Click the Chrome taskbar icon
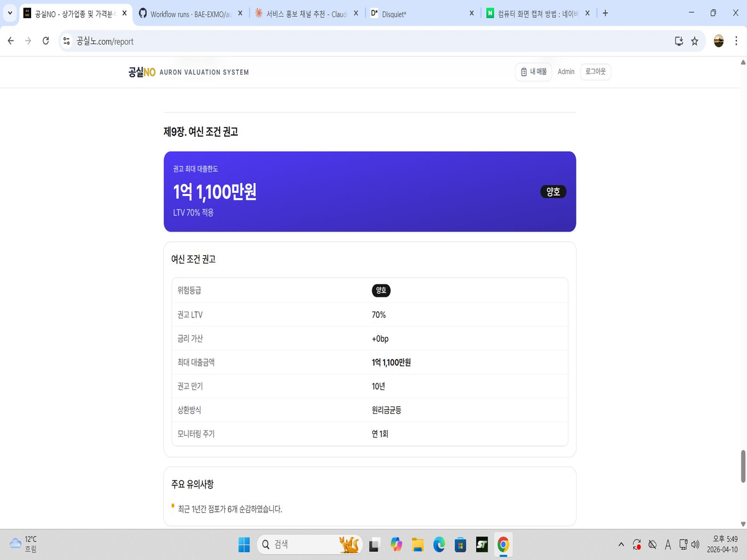Image resolution: width=747 pixels, height=560 pixels. point(503,544)
